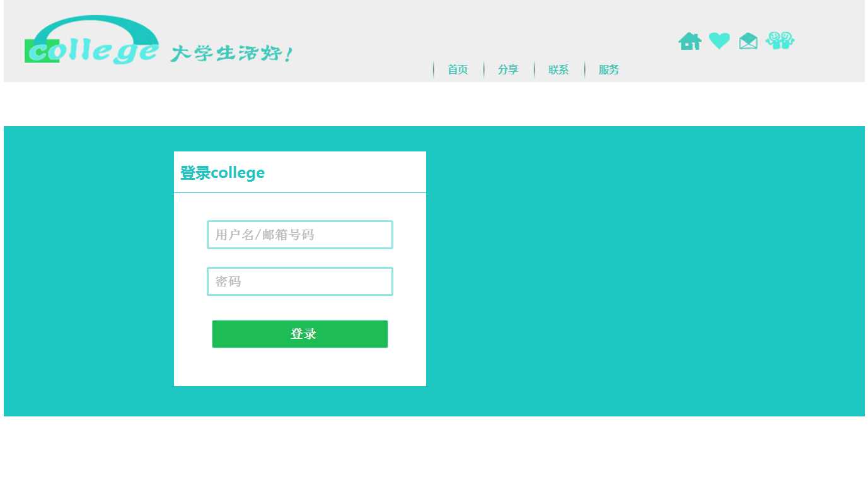Click the divider line between 联系 and 服务
The image size is (868, 494).
click(x=585, y=70)
